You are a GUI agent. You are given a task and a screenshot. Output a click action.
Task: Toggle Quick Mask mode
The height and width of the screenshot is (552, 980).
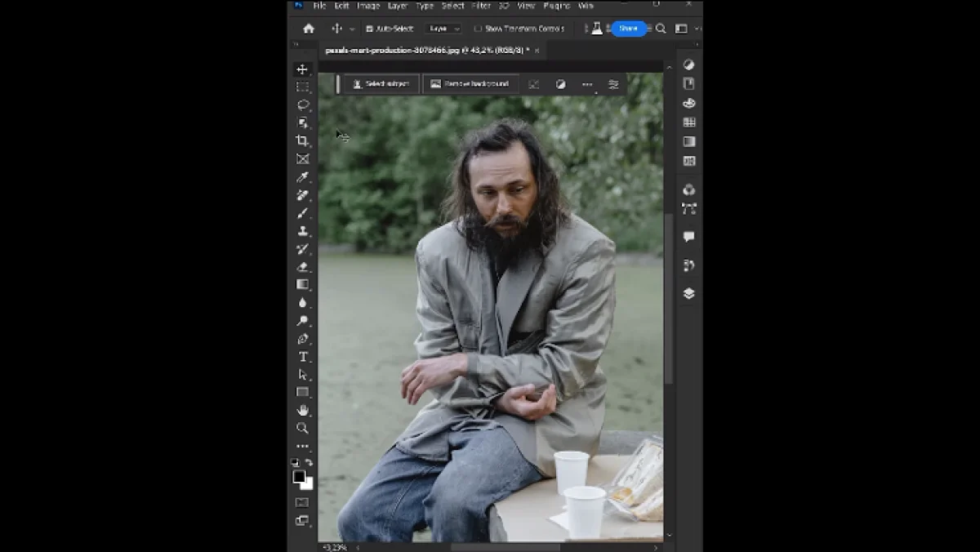[302, 502]
